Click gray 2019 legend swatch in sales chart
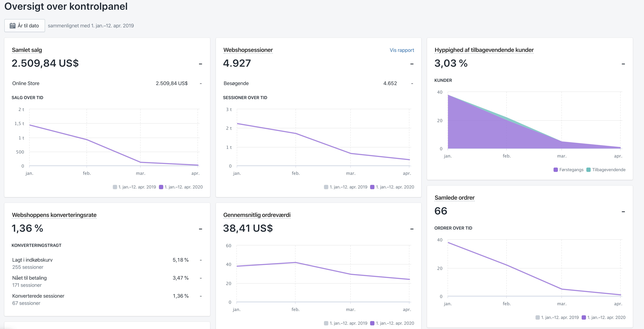This screenshot has height=329, width=644. point(115,187)
